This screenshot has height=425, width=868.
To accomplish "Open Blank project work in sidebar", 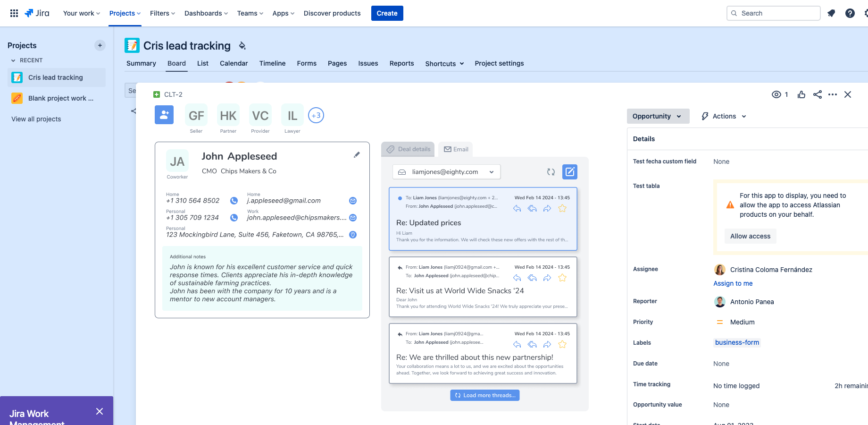I will point(57,98).
